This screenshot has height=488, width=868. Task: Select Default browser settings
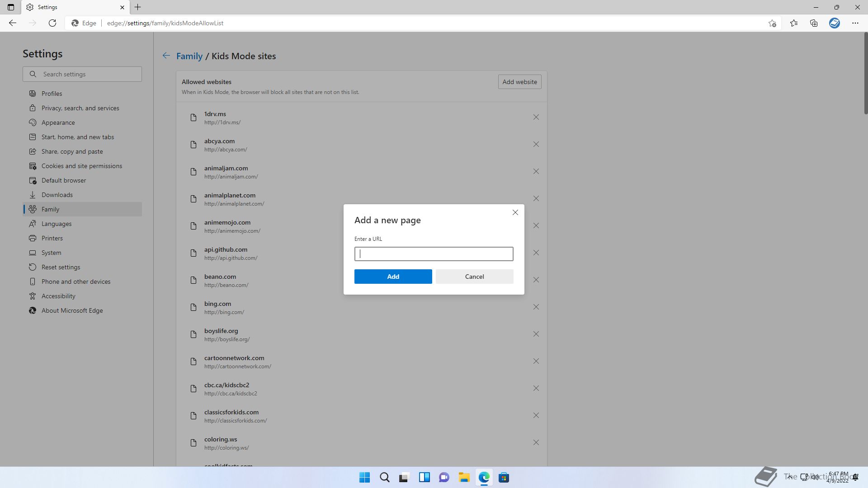click(x=82, y=180)
